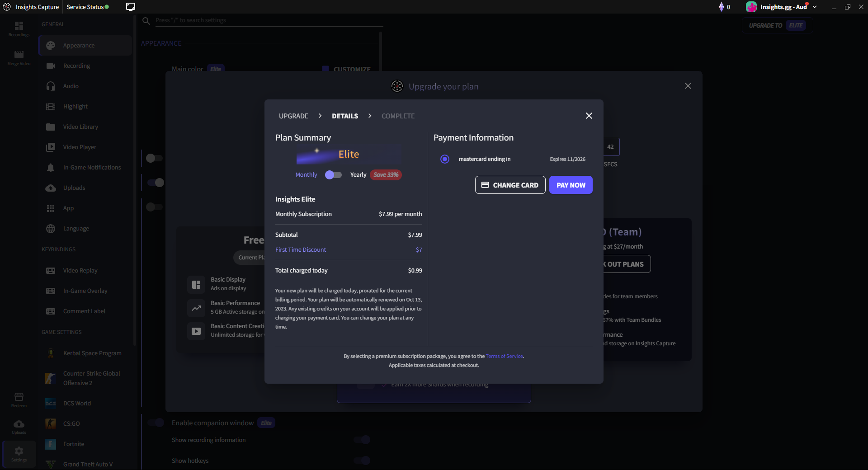Image resolution: width=868 pixels, height=470 pixels.
Task: Click the Video Player icon
Action: tap(51, 147)
